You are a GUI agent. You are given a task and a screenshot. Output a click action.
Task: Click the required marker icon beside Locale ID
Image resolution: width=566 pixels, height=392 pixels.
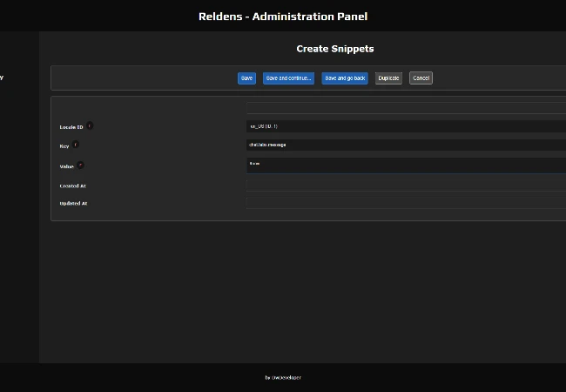[x=90, y=125]
